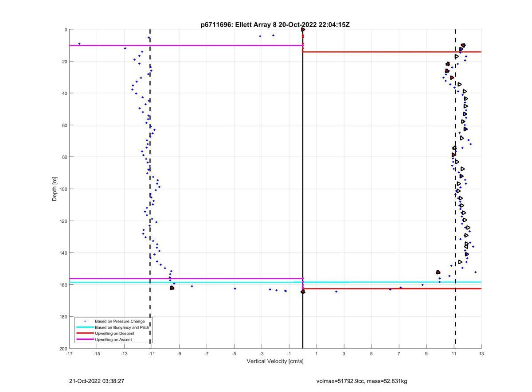Click legend entry 'Upwelling on Ascent'
This screenshot has height=392, width=532.
coord(113,340)
